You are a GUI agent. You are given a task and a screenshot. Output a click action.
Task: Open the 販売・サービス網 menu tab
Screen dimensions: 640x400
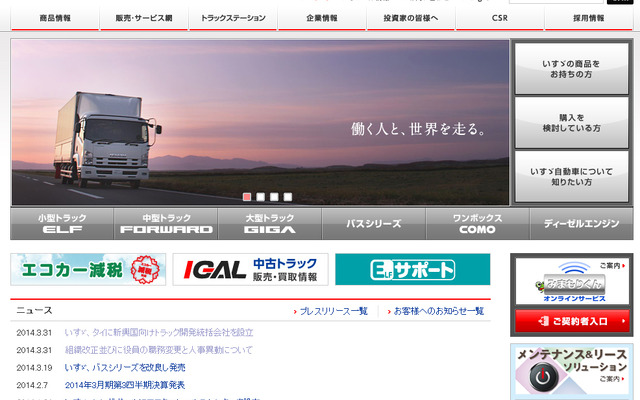point(144,18)
